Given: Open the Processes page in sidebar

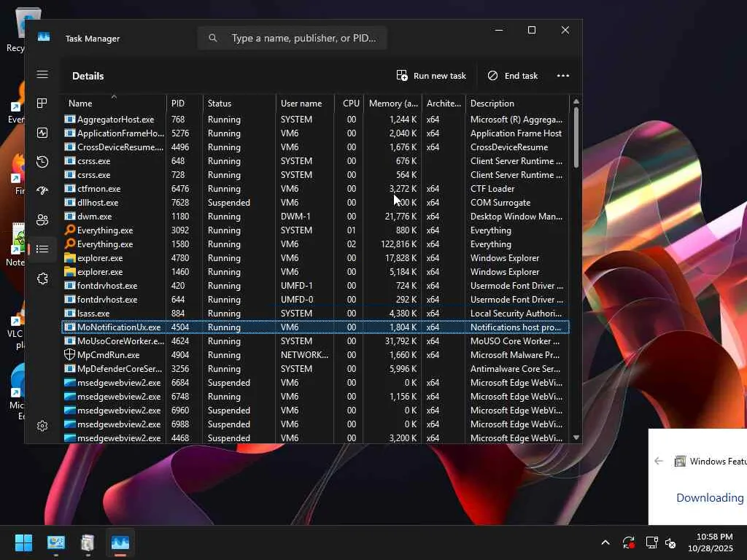Looking at the screenshot, I should [42, 104].
